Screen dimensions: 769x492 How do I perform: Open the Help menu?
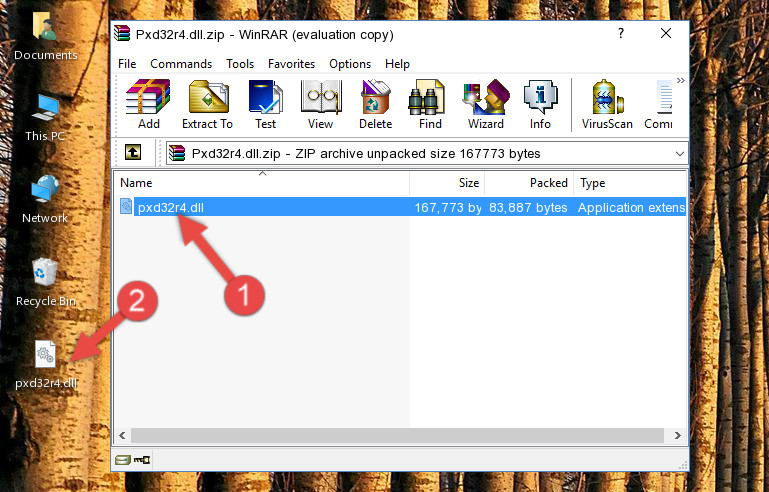(397, 64)
